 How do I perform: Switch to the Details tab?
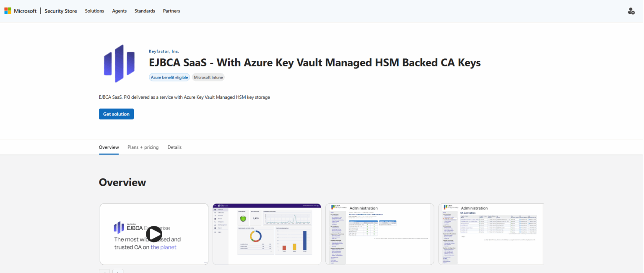[174, 147]
